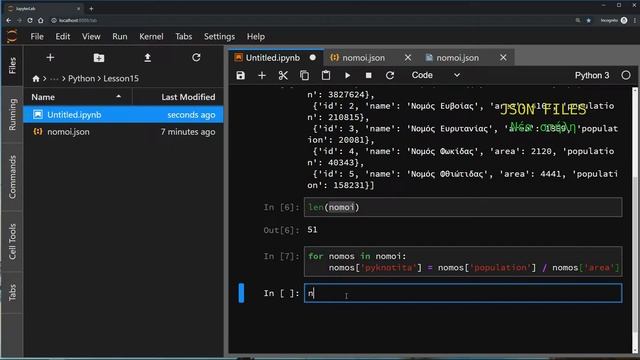This screenshot has width=640, height=360.
Task: Upload files with the upload icon
Action: pyautogui.click(x=148, y=58)
